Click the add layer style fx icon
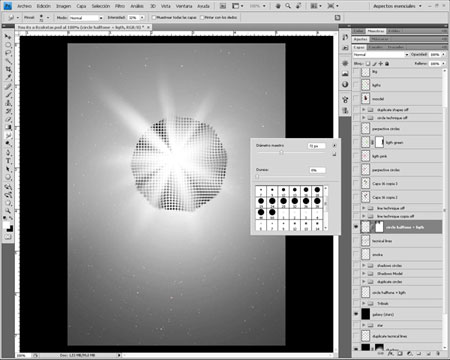450x360 pixels. coord(391,354)
